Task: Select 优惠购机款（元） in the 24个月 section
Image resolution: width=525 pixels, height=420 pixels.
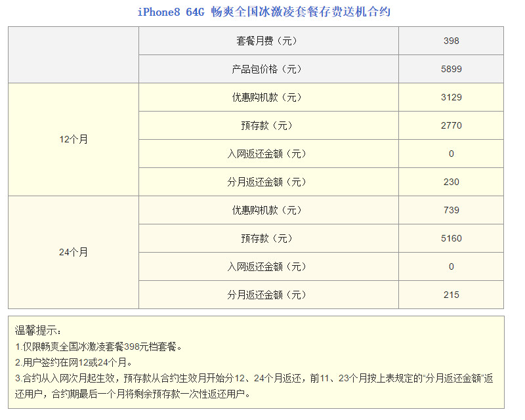Action: pyautogui.click(x=268, y=210)
